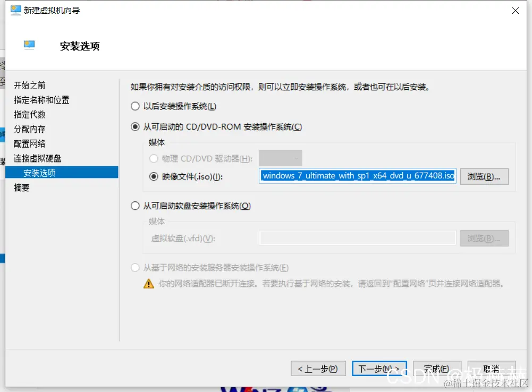The height and width of the screenshot is (392, 532).
Task: Click 浏览(B) next to ISO image field
Action: [484, 176]
